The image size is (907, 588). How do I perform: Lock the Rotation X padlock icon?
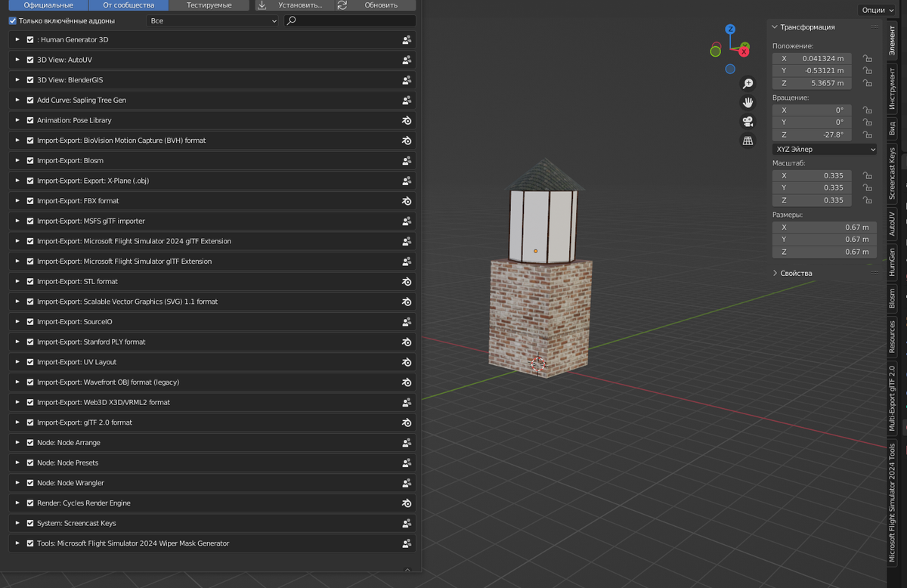tap(868, 110)
